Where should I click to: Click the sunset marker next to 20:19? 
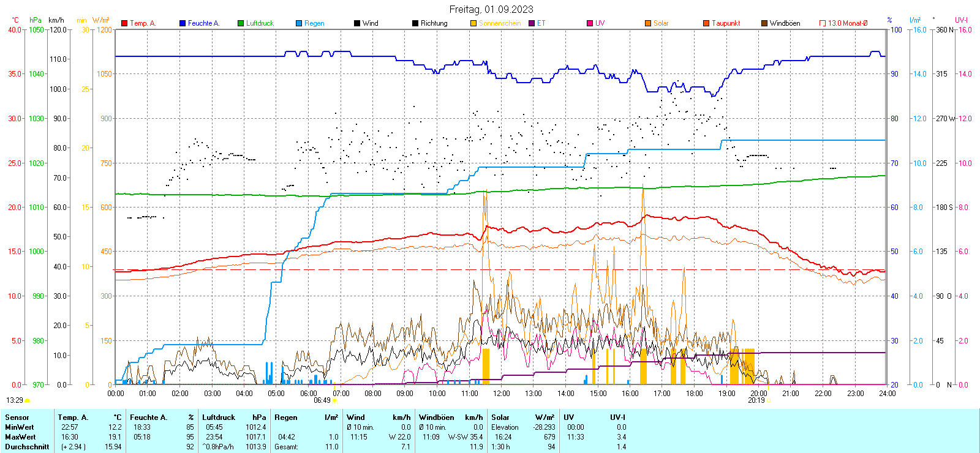point(769,401)
